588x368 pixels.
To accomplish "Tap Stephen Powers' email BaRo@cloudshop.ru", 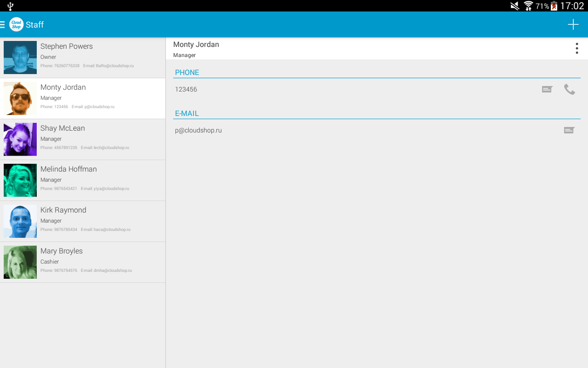I will (108, 66).
